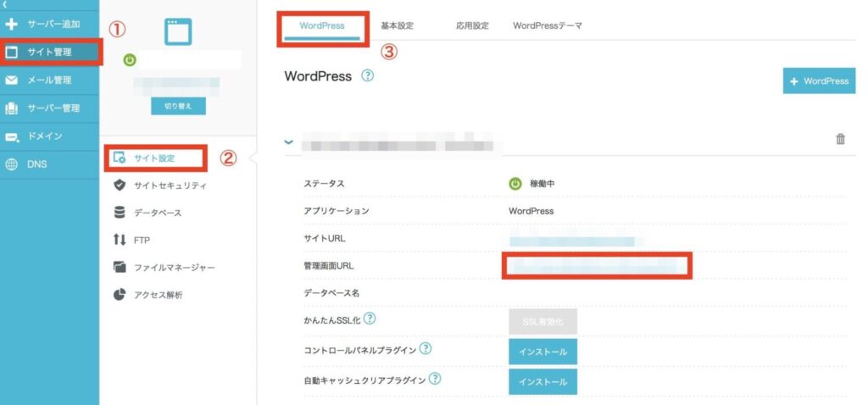This screenshot has height=405, width=868.
Task: Click the green 稼働中 status icon
Action: click(515, 184)
